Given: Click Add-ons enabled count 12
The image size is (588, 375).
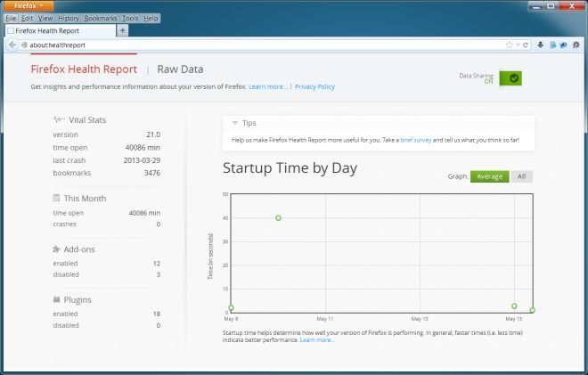Looking at the screenshot, I should [x=157, y=264].
